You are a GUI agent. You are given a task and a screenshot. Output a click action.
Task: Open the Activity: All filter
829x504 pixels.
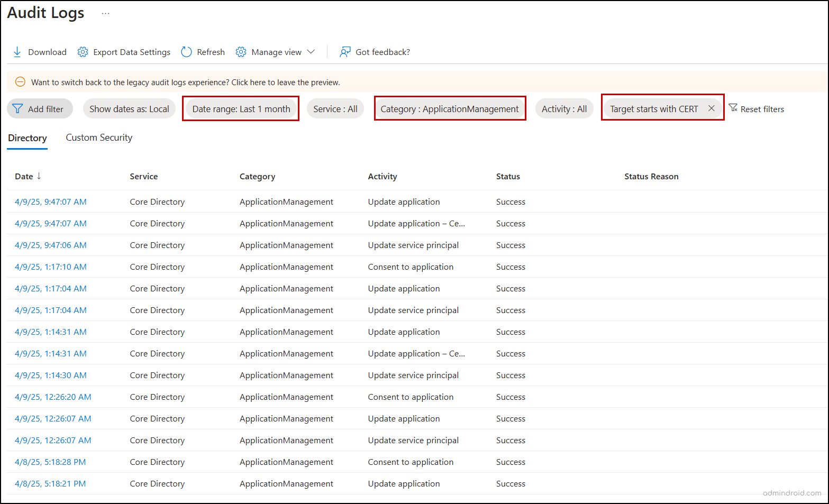[564, 108]
